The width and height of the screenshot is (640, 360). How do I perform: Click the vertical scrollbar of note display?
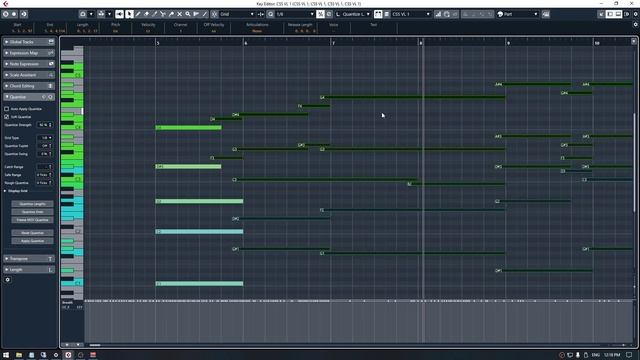pyautogui.click(x=634, y=163)
